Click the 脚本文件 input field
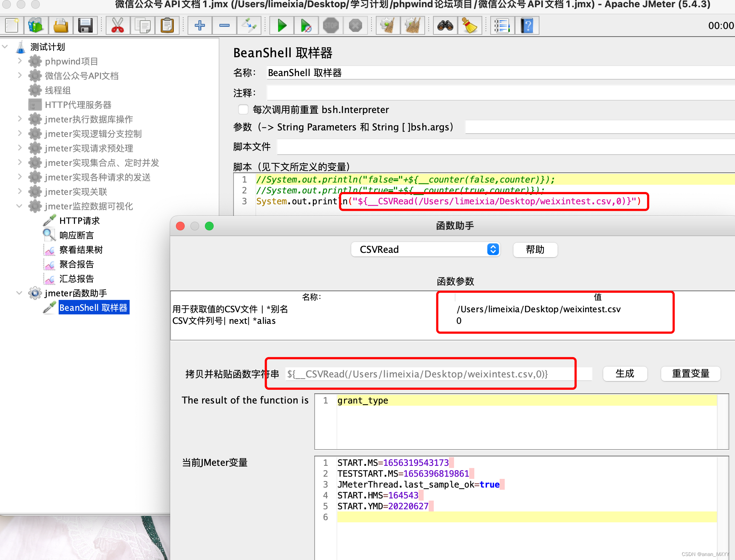735x560 pixels. [434, 147]
